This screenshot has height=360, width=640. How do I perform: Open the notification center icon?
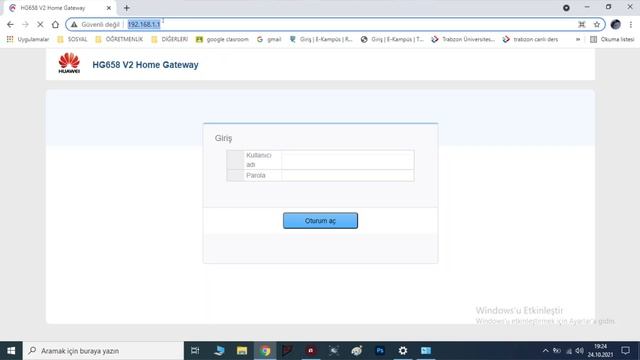[x=625, y=351]
